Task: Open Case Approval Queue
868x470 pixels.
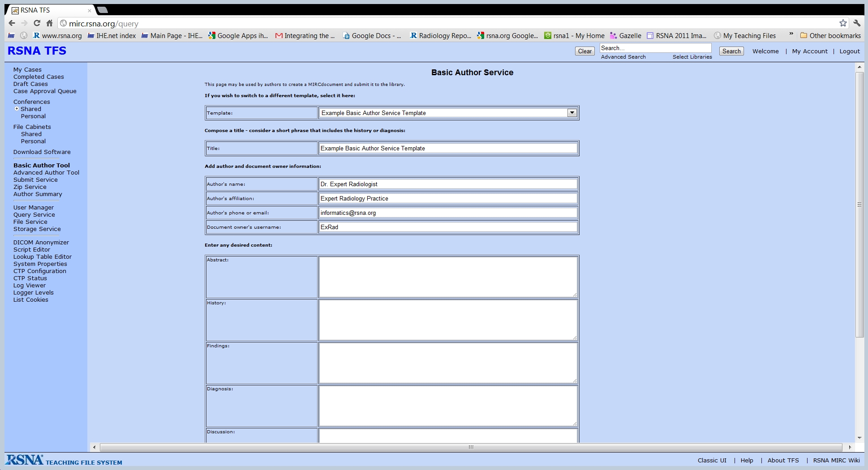Action: coord(45,91)
